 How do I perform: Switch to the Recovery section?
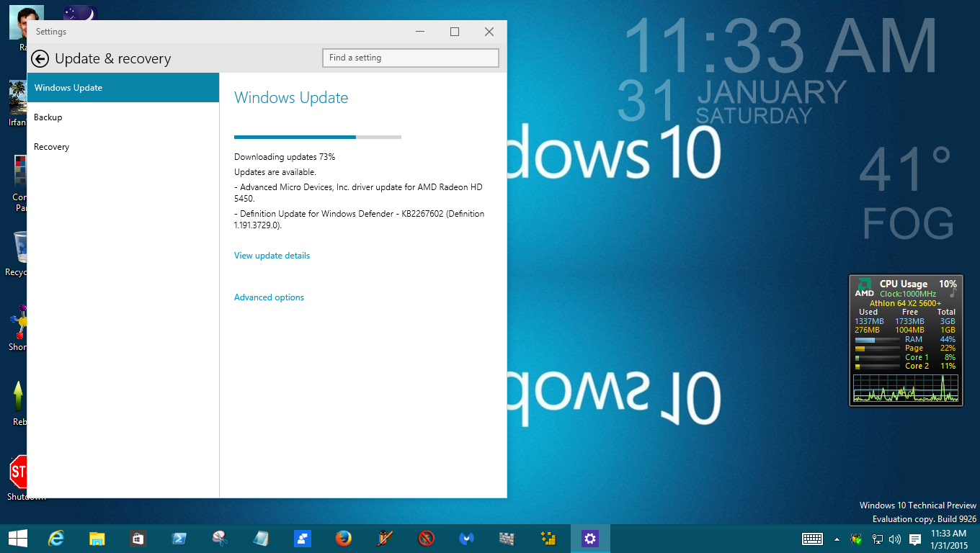point(51,146)
